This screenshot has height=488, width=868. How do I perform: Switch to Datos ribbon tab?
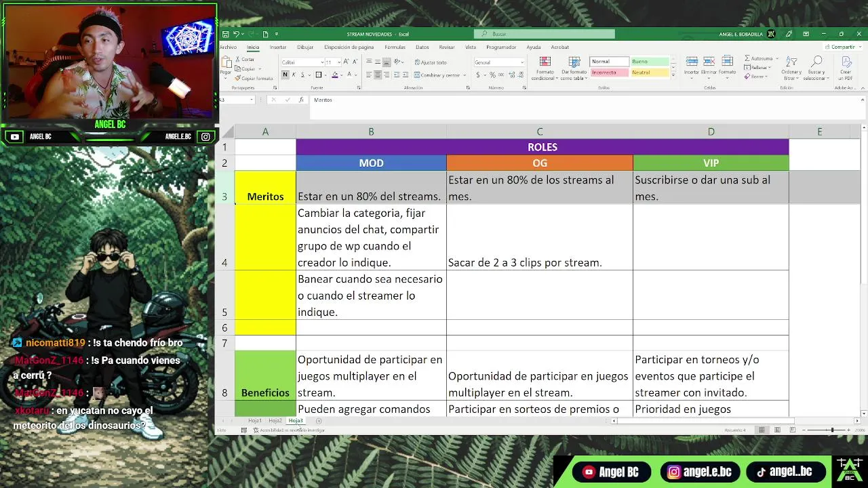tap(422, 47)
